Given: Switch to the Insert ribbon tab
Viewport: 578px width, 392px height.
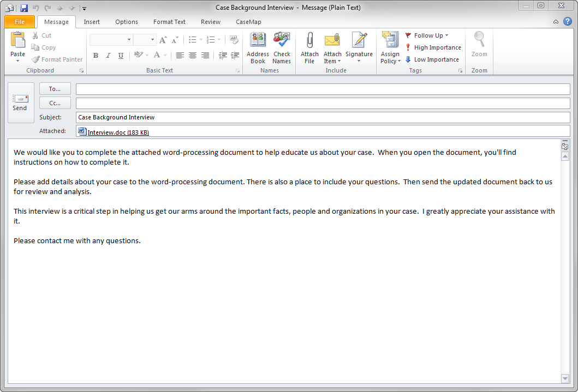Looking at the screenshot, I should (x=92, y=22).
